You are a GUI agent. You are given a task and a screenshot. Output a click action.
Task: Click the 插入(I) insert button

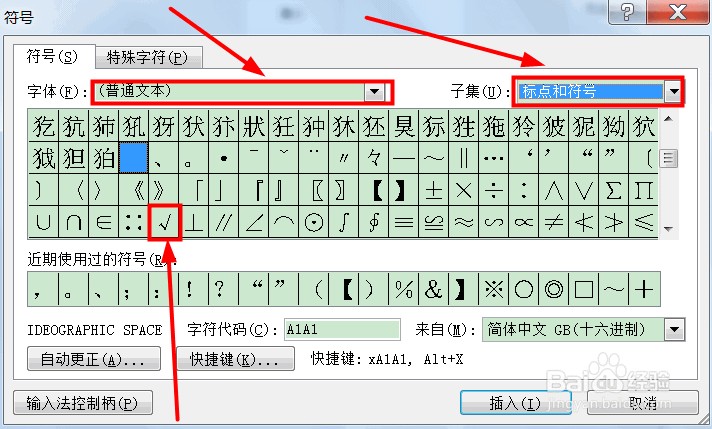516,403
